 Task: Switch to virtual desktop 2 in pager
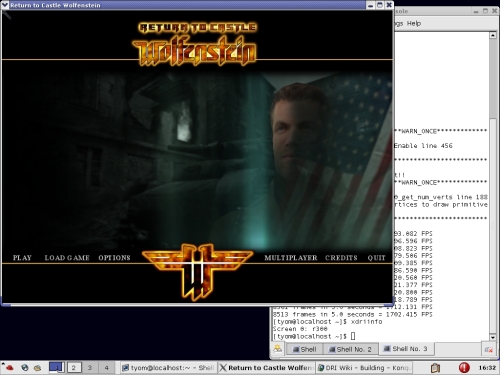coord(74,368)
